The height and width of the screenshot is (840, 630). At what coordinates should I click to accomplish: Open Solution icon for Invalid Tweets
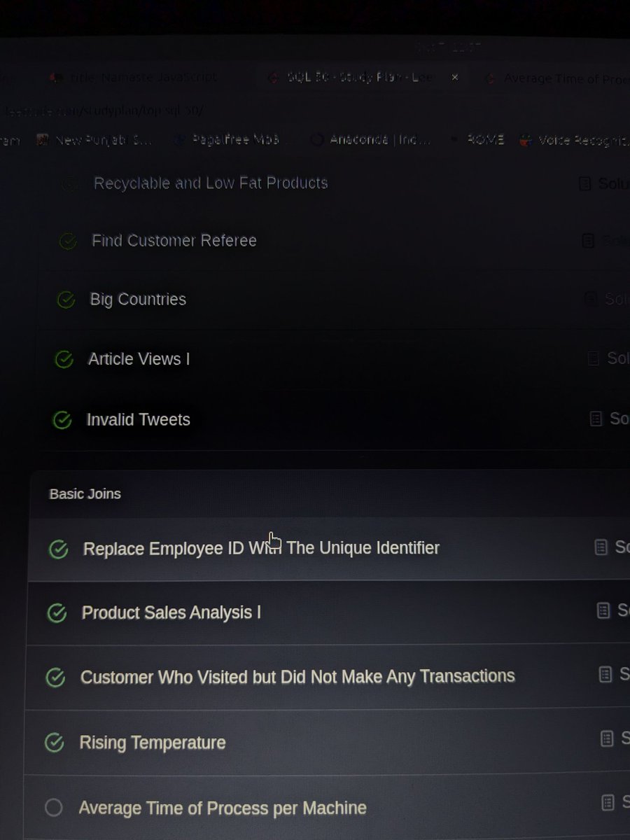pyautogui.click(x=596, y=419)
